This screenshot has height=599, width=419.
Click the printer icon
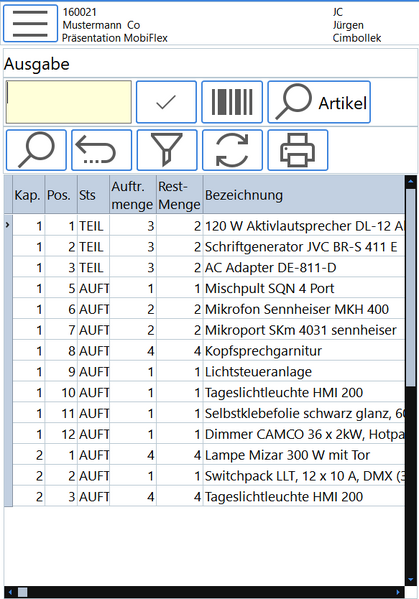click(298, 150)
